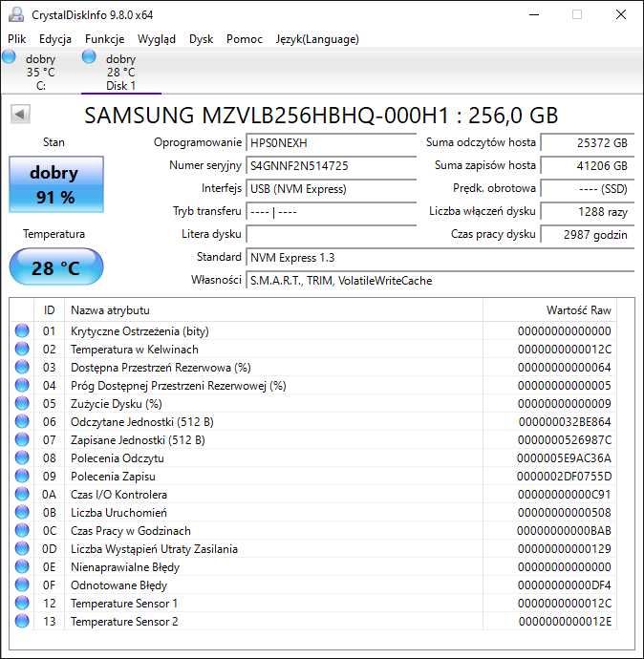Click the ID column header
This screenshot has width=644, height=659.
pos(49,310)
